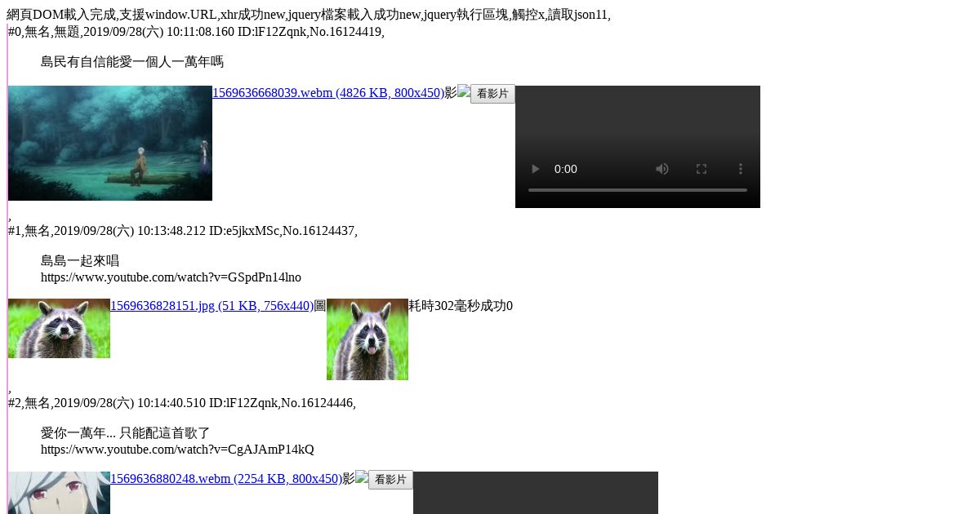Open more options on first video player
The height and width of the screenshot is (514, 980).
(x=741, y=169)
